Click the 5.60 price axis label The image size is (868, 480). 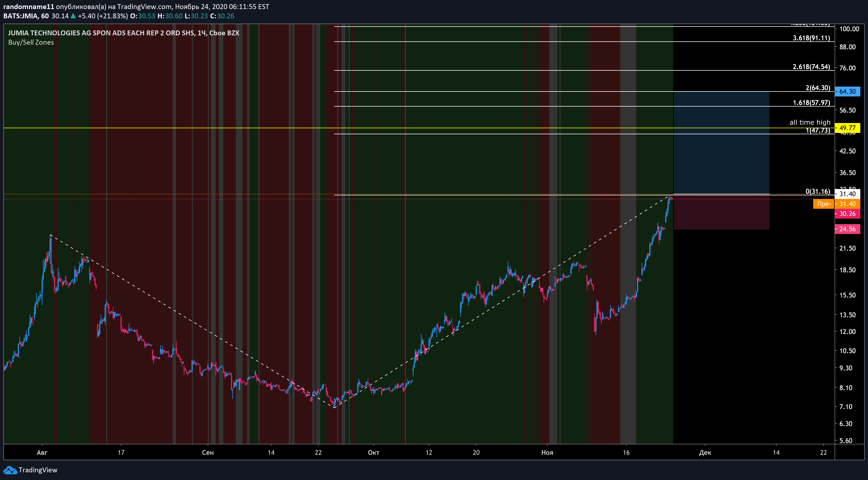[846, 441]
